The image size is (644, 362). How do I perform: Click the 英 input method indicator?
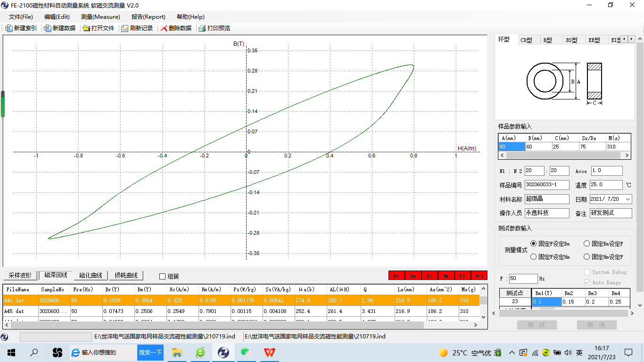(x=579, y=353)
